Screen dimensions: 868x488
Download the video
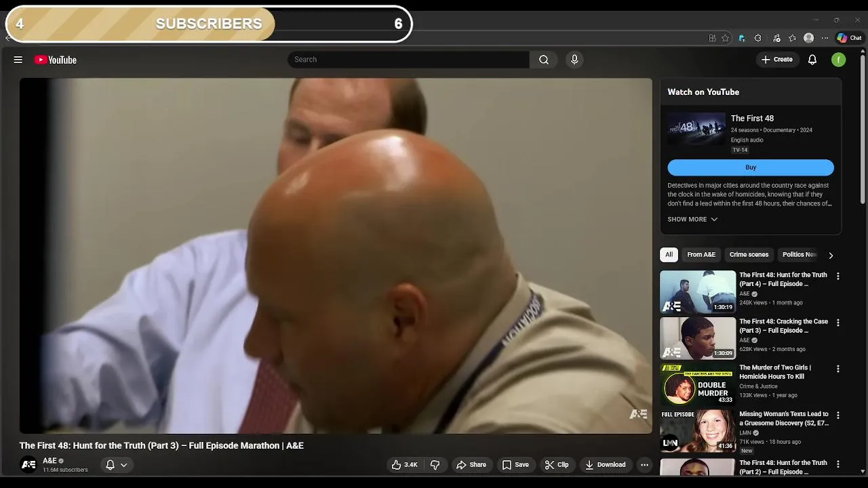click(606, 465)
